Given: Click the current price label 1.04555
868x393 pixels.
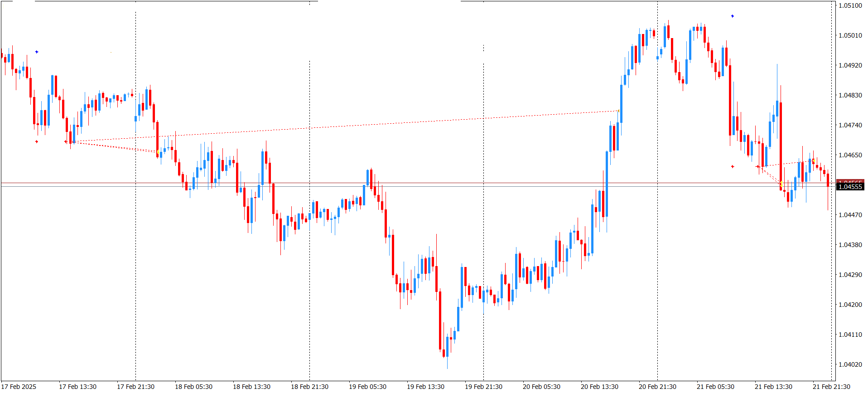Looking at the screenshot, I should click(x=850, y=187).
